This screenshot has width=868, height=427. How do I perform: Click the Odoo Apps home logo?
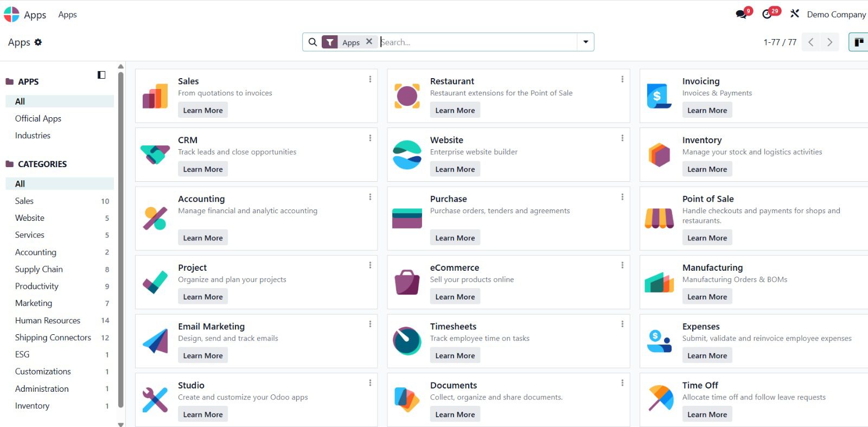(x=11, y=15)
